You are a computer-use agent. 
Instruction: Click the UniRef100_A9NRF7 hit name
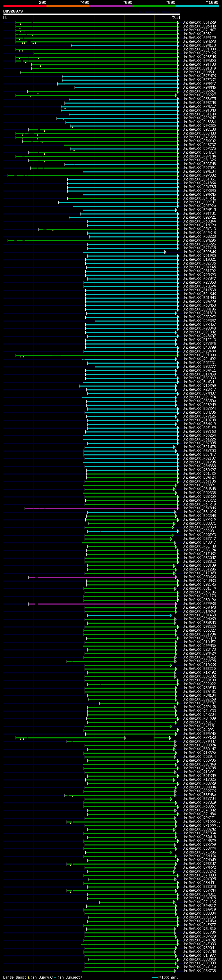[x=199, y=84]
